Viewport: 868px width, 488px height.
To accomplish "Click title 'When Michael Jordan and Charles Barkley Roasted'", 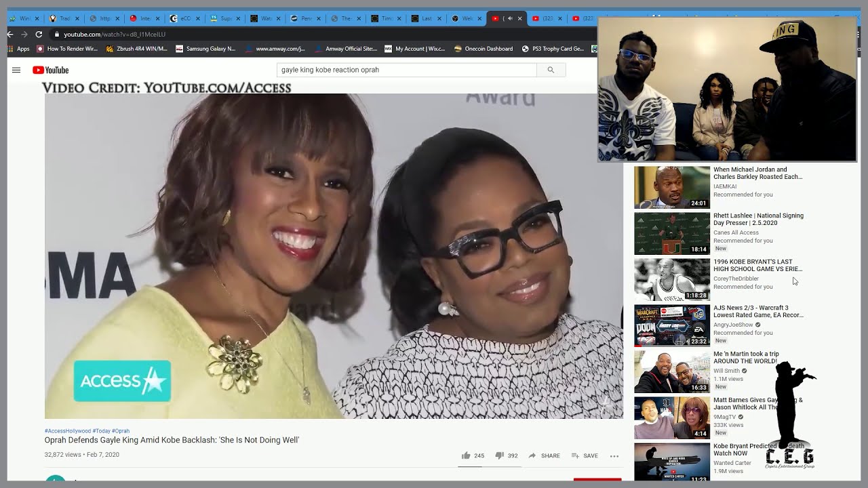I will [757, 173].
